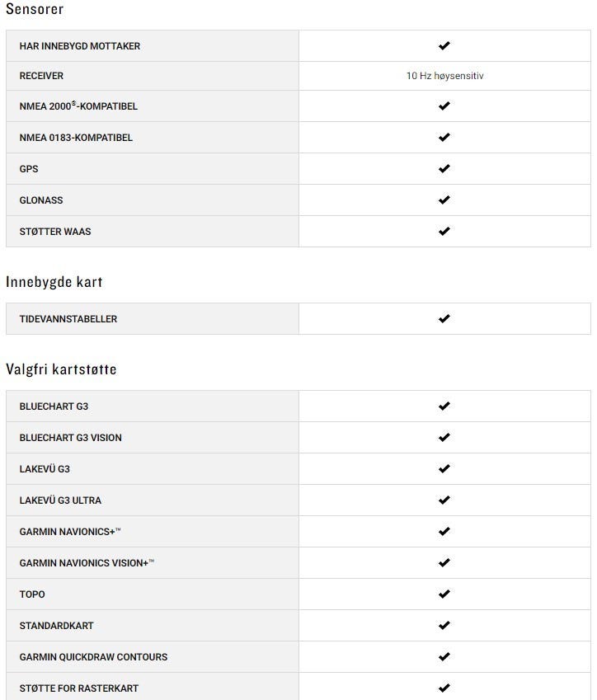Screen dimensions: 597x700
Task: Click the TOPO row checkmark
Action: pos(444,594)
